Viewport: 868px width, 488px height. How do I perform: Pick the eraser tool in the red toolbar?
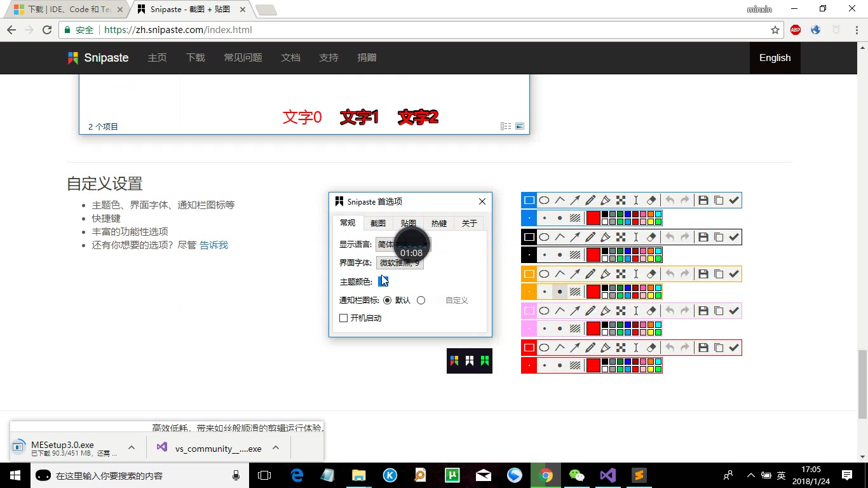click(651, 348)
